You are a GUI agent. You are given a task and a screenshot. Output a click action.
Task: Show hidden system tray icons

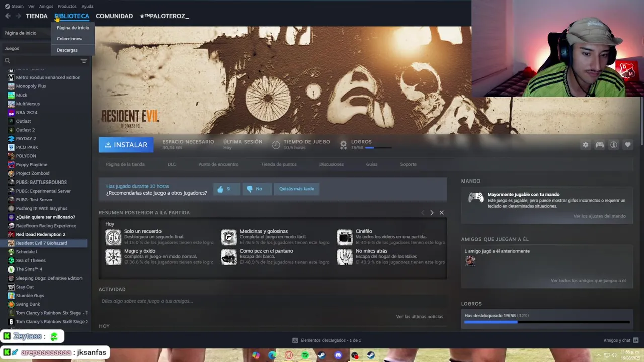(x=598, y=355)
